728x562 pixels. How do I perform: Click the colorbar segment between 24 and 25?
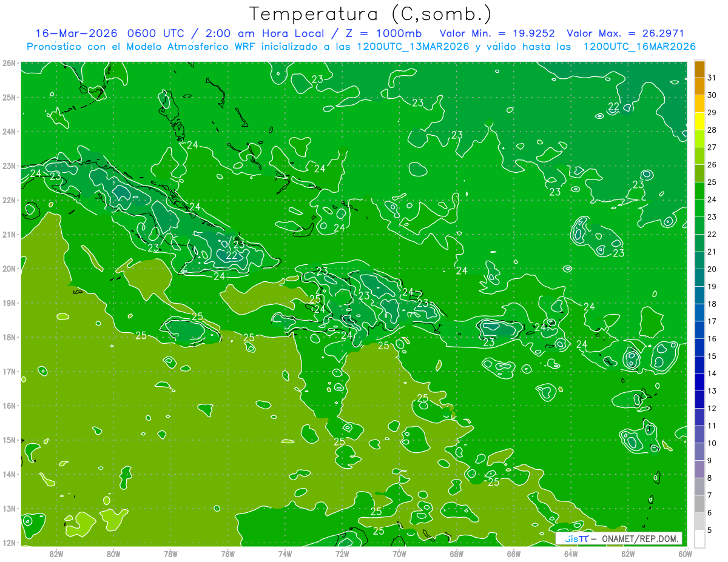click(699, 190)
